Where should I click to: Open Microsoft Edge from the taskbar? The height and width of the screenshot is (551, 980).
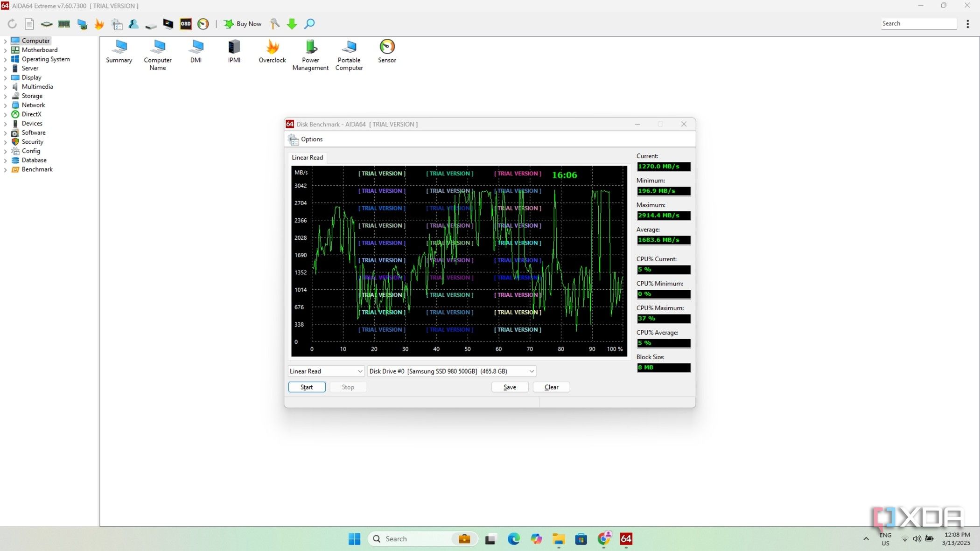click(513, 539)
